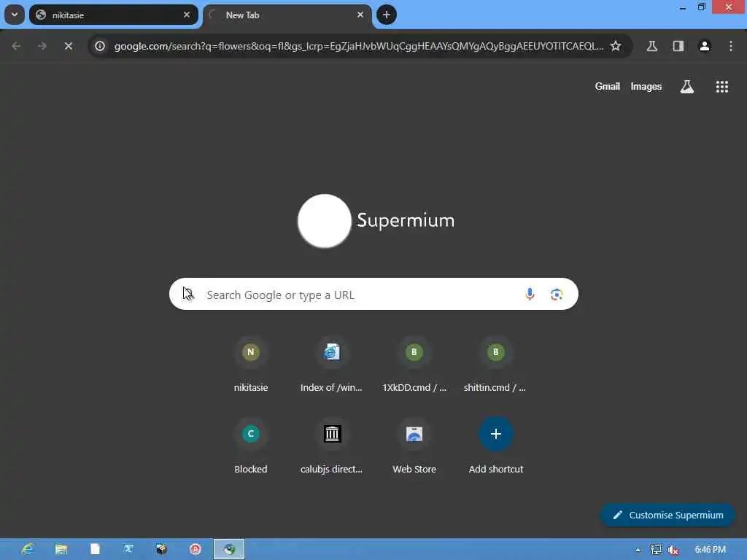Viewport: 747px width, 560px height.
Task: Open the calubjs direct... shortcut
Action: [332, 447]
